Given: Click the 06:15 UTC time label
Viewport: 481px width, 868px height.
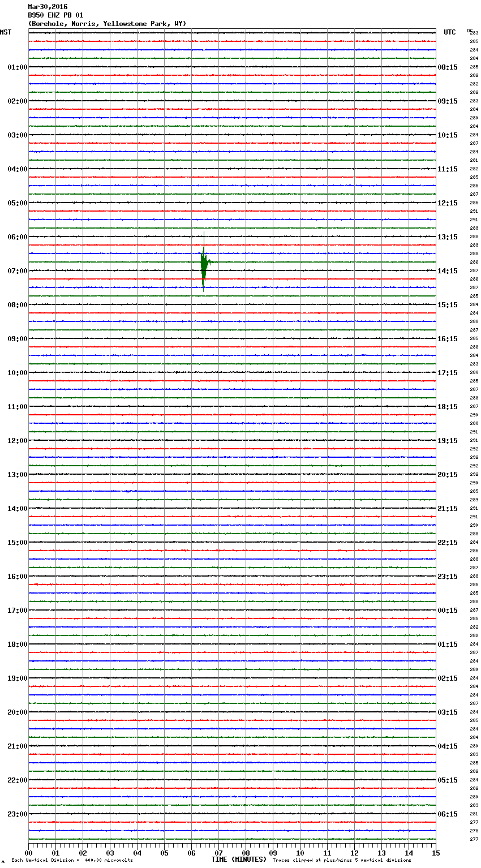Looking at the screenshot, I should click(x=448, y=814).
